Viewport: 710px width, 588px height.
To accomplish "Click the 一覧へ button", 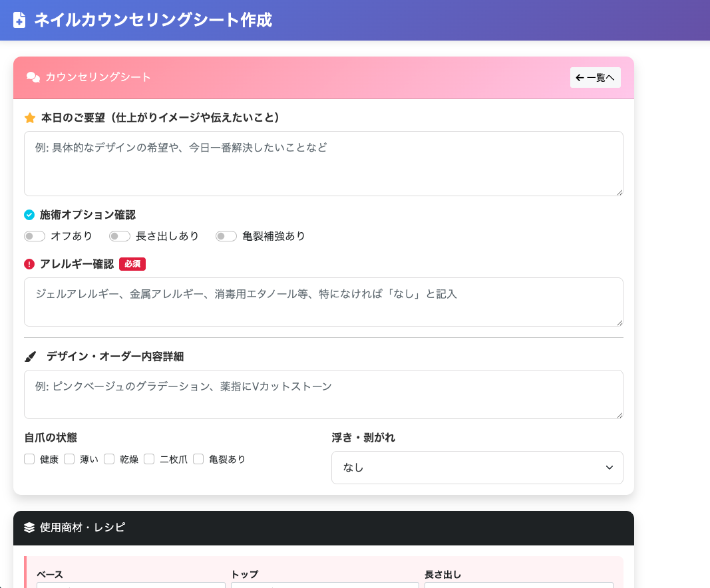I will (595, 77).
